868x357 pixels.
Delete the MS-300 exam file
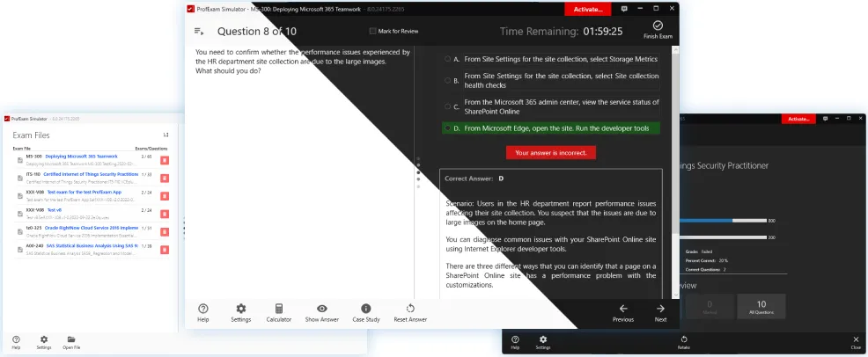[x=165, y=160]
